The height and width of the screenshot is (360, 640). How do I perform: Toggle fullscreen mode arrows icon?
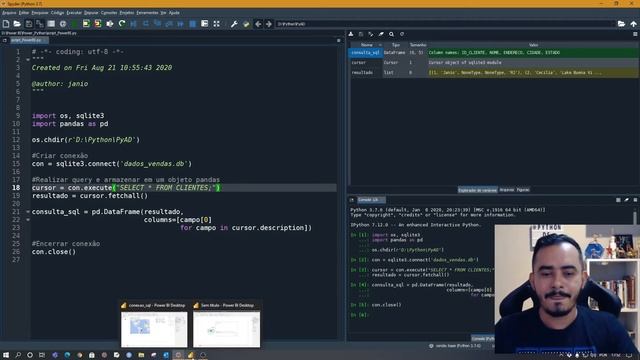pyautogui.click(x=216, y=24)
